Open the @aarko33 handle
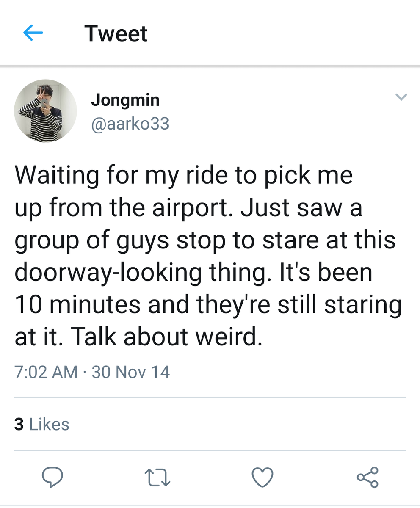This screenshot has width=420, height=508. pos(130,124)
